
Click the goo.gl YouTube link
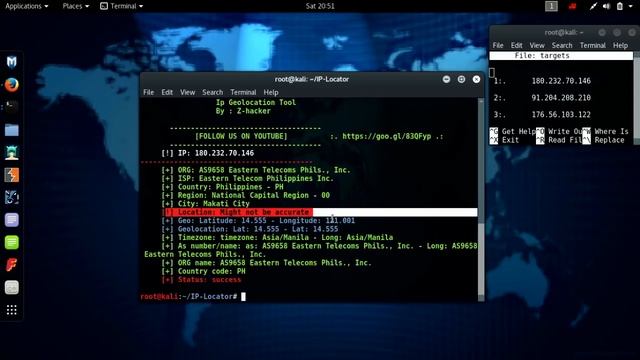[387, 136]
